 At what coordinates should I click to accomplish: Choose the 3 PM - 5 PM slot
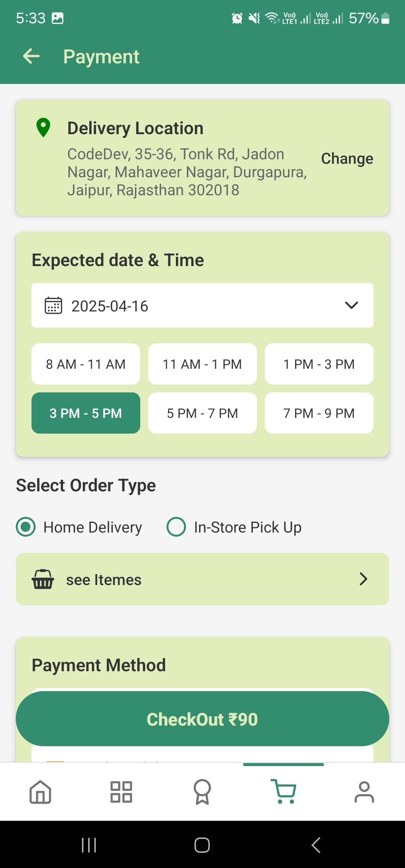point(86,413)
